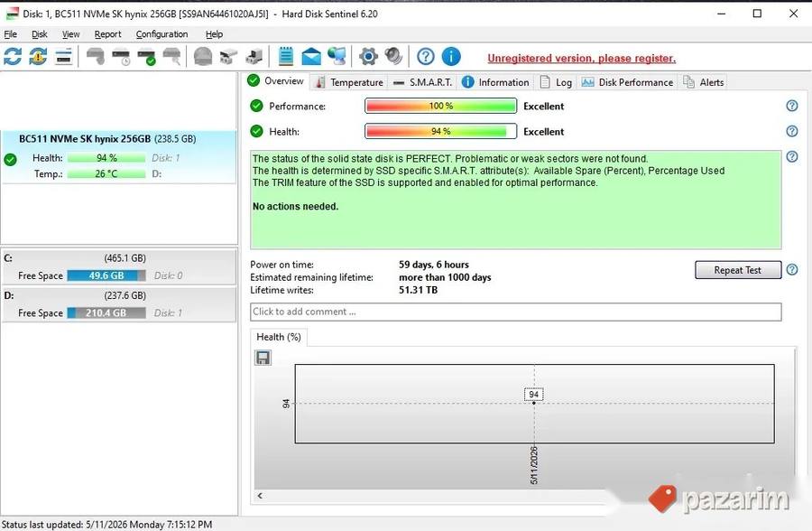Select the BC511 NVMe SK hynix disk entry
812x531 pixels.
118,156
